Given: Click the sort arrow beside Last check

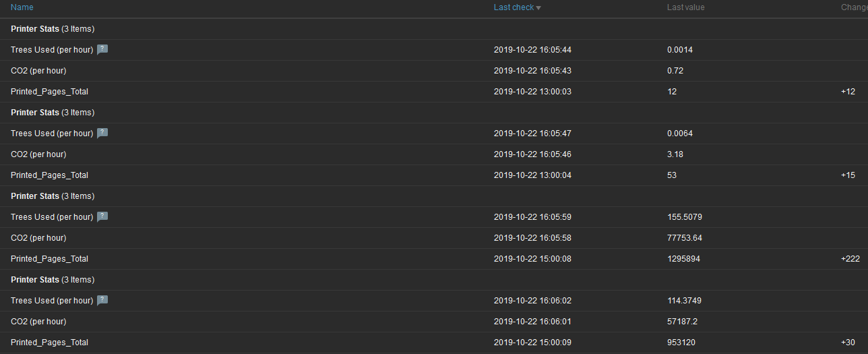Looking at the screenshot, I should pos(538,8).
